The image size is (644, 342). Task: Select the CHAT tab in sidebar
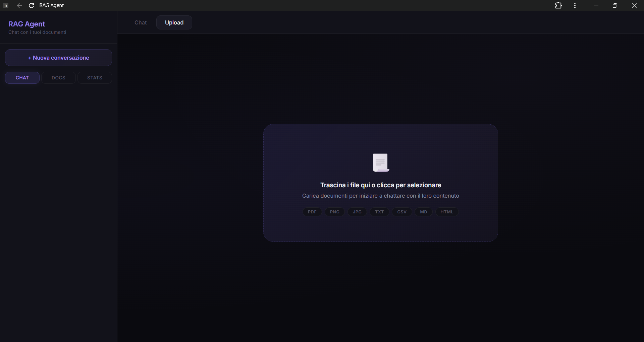pyautogui.click(x=22, y=78)
